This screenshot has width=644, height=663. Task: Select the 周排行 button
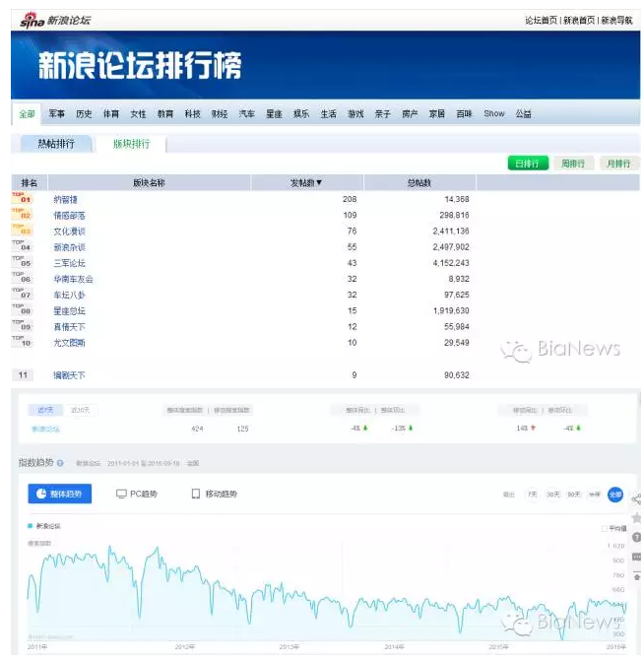pyautogui.click(x=573, y=164)
